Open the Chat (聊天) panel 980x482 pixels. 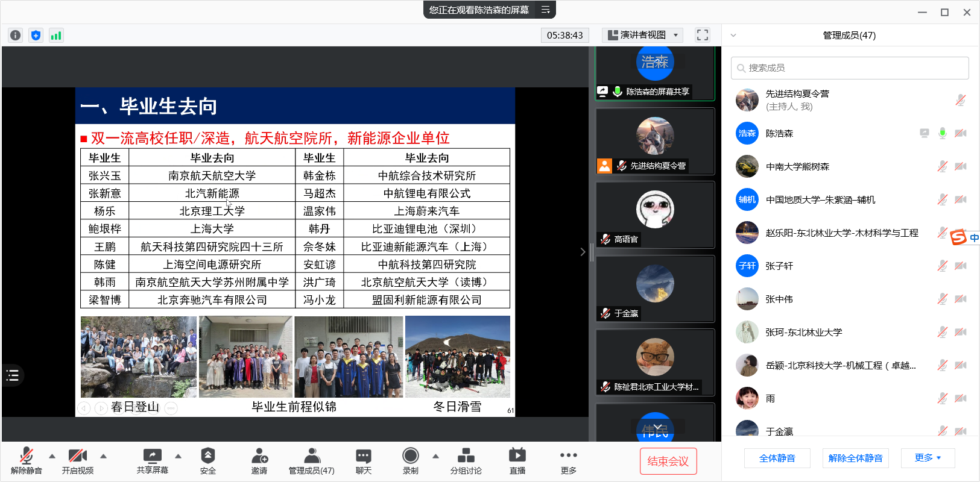coord(363,461)
